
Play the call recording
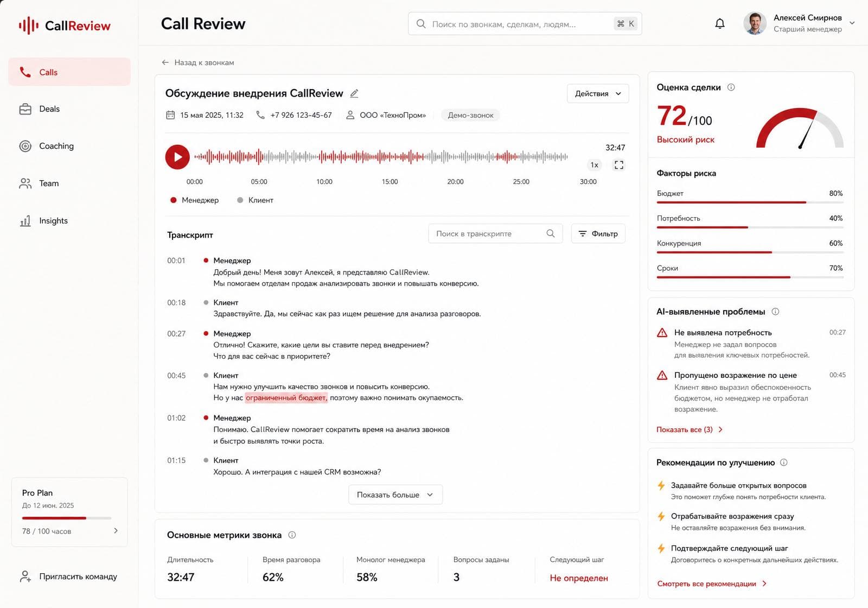point(177,157)
